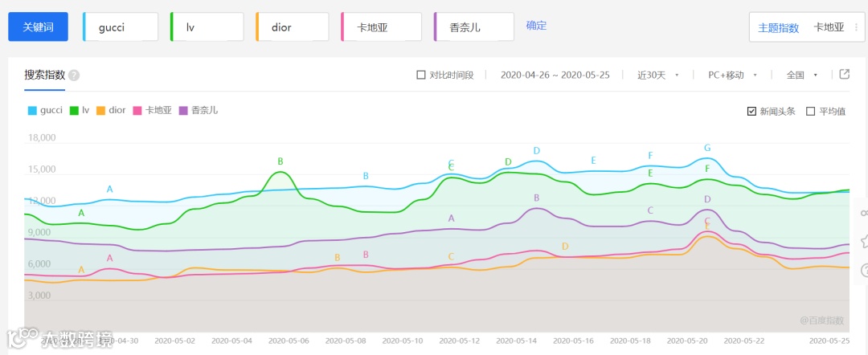
Task: Expand the 全国 region dropdown
Action: 801,75
